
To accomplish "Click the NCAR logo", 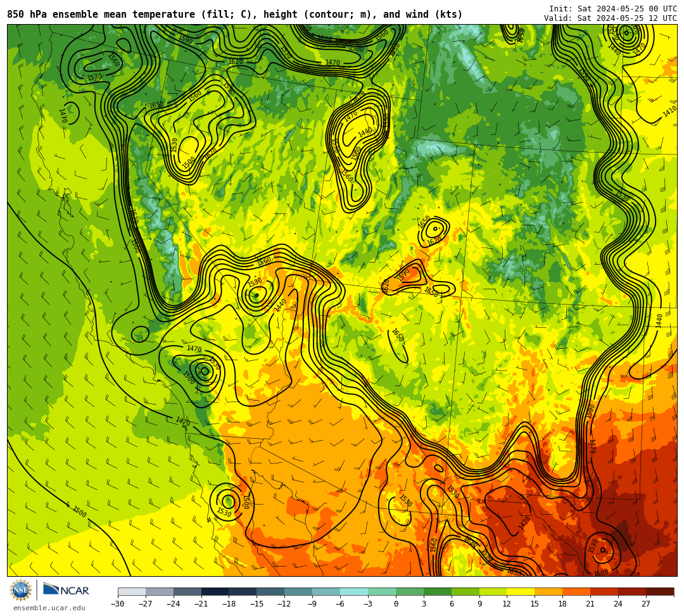I will click(66, 590).
